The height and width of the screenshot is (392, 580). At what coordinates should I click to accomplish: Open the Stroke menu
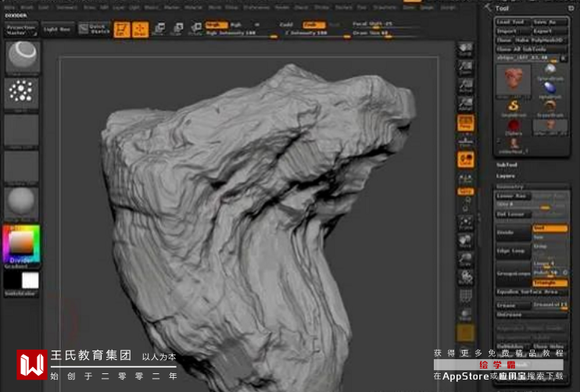321,7
